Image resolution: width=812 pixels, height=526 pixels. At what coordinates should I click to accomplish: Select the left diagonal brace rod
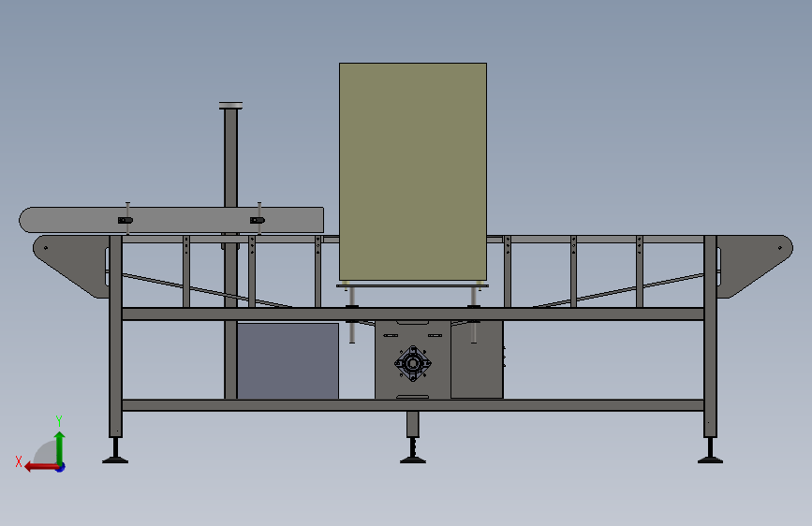click(206, 290)
